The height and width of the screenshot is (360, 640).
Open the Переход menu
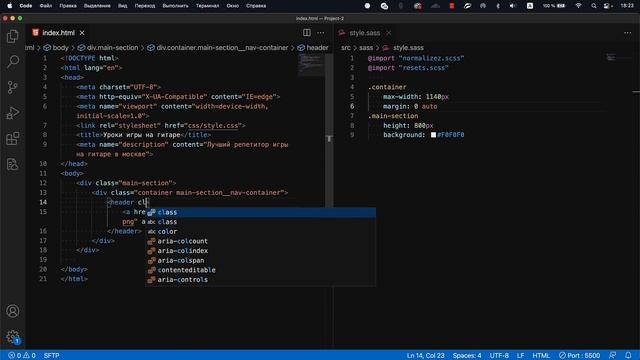(x=145, y=6)
